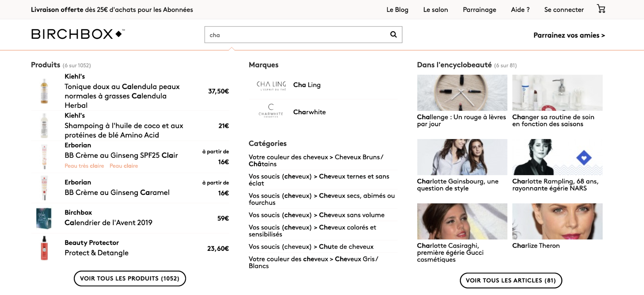The width and height of the screenshot is (644, 295).
Task: Open the skincare routine article image
Action: click(557, 93)
